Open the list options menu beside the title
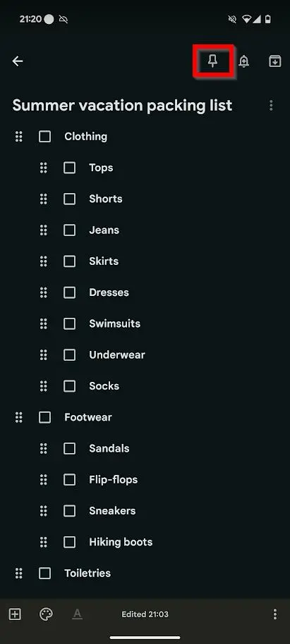This screenshot has width=290, height=644. (271, 106)
